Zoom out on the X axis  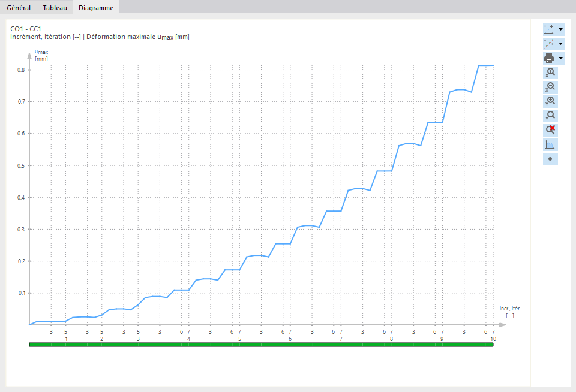(x=550, y=87)
